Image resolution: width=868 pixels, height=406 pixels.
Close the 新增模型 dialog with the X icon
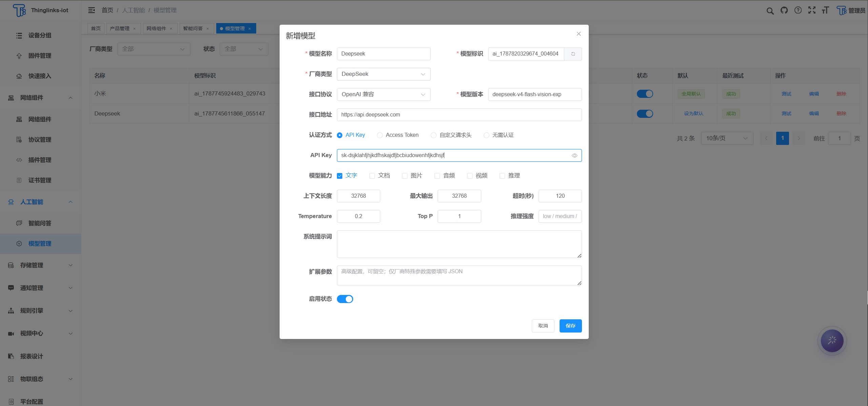579,34
